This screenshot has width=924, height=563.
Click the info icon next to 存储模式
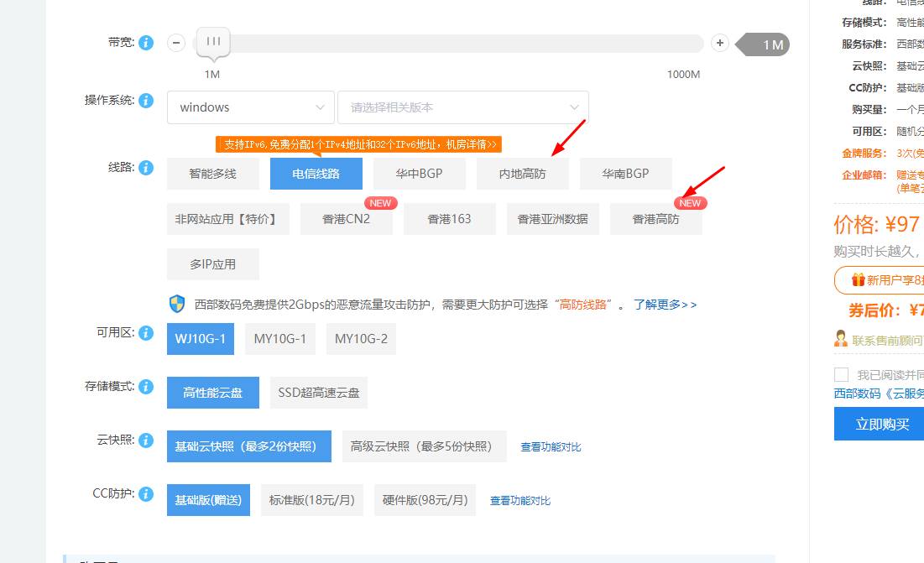point(146,387)
